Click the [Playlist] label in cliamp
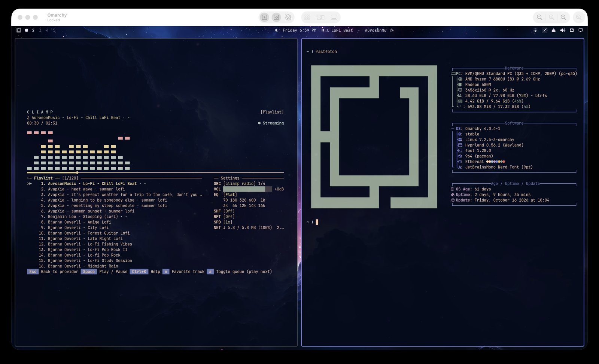 (272, 112)
